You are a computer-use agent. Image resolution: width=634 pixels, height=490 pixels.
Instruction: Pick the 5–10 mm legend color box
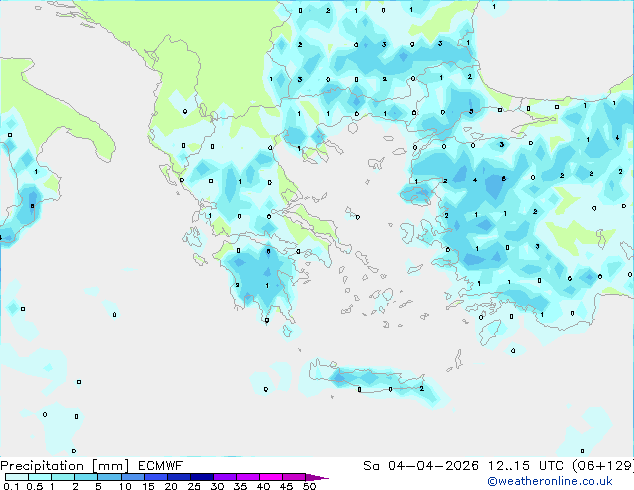(x=109, y=477)
